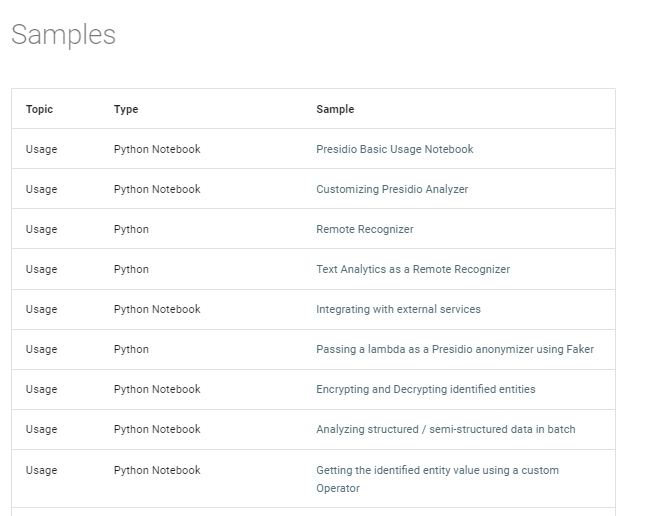Click Usage cell in Encrypting and Decrypting row
The width and height of the screenshot is (665, 516).
coord(41,389)
